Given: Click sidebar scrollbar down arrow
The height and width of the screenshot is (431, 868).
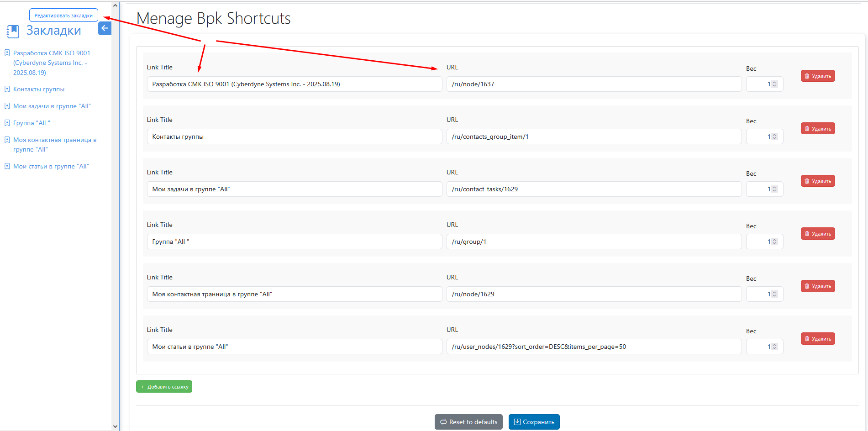Looking at the screenshot, I should (x=115, y=426).
